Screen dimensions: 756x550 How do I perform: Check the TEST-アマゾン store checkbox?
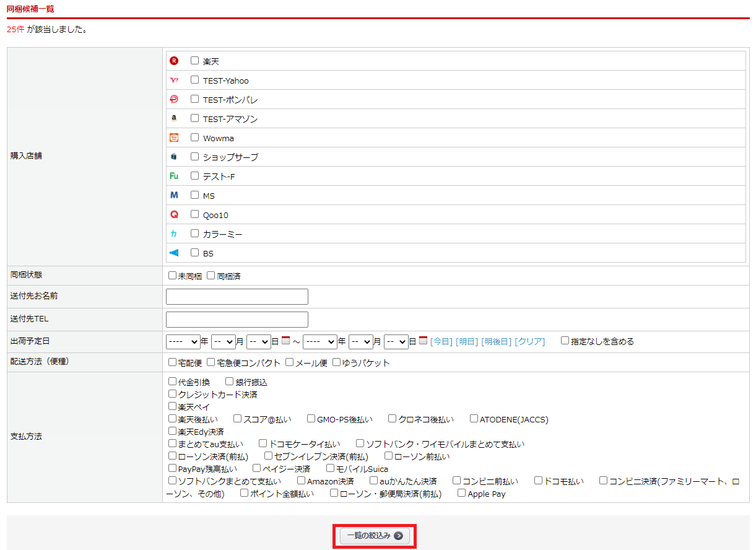pos(194,118)
